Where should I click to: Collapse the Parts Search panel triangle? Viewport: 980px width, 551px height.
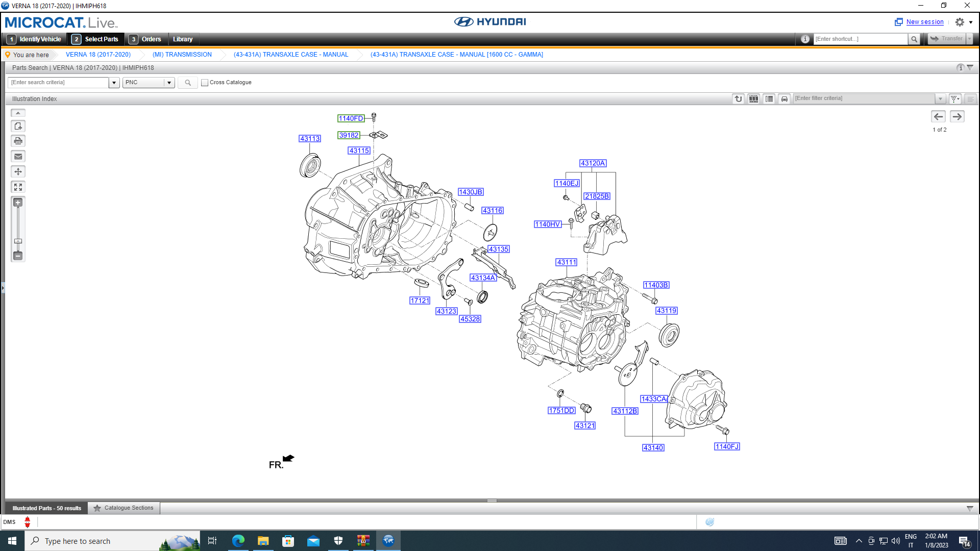pyautogui.click(x=970, y=68)
